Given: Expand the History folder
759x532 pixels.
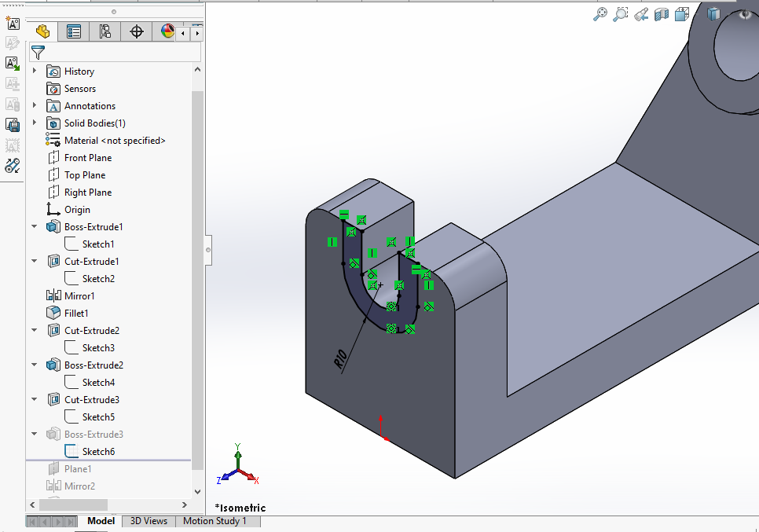Looking at the screenshot, I should coord(35,72).
